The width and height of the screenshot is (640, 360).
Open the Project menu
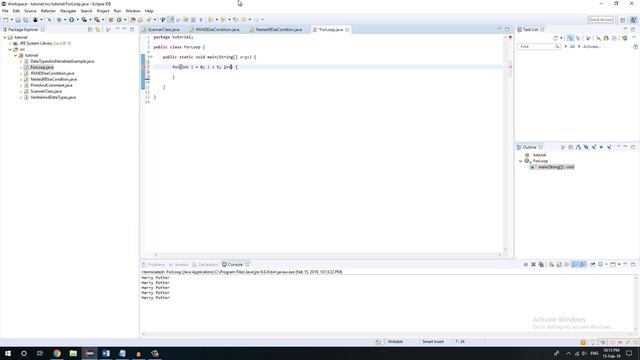point(103,11)
